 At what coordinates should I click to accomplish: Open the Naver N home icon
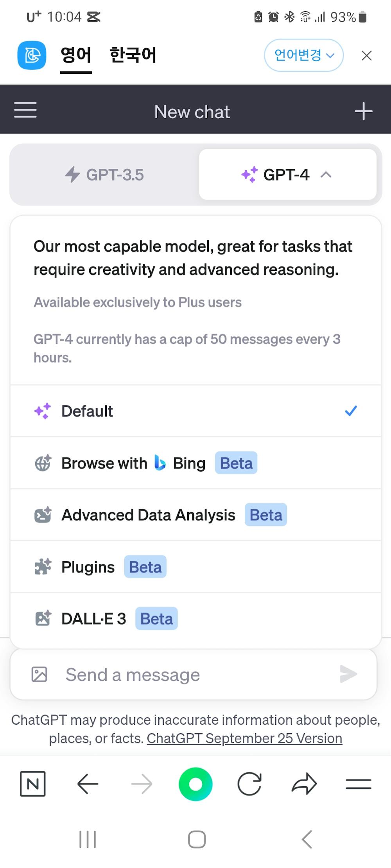(32, 784)
